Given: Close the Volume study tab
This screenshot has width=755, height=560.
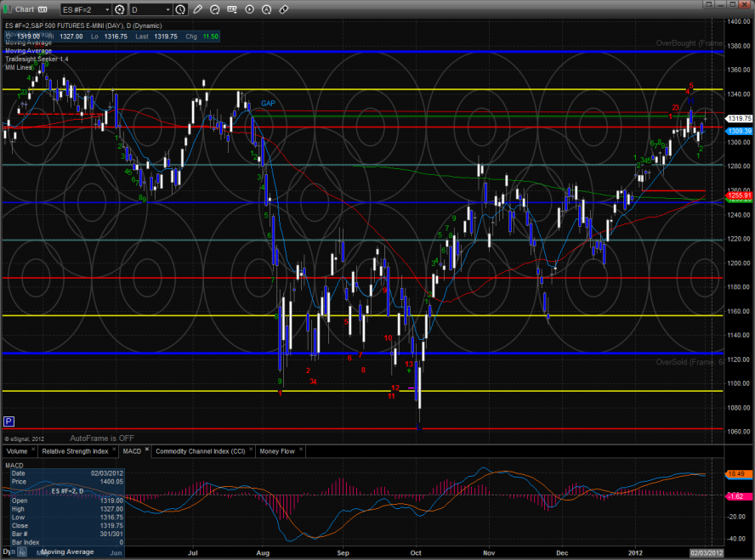Looking at the screenshot, I should (33, 450).
